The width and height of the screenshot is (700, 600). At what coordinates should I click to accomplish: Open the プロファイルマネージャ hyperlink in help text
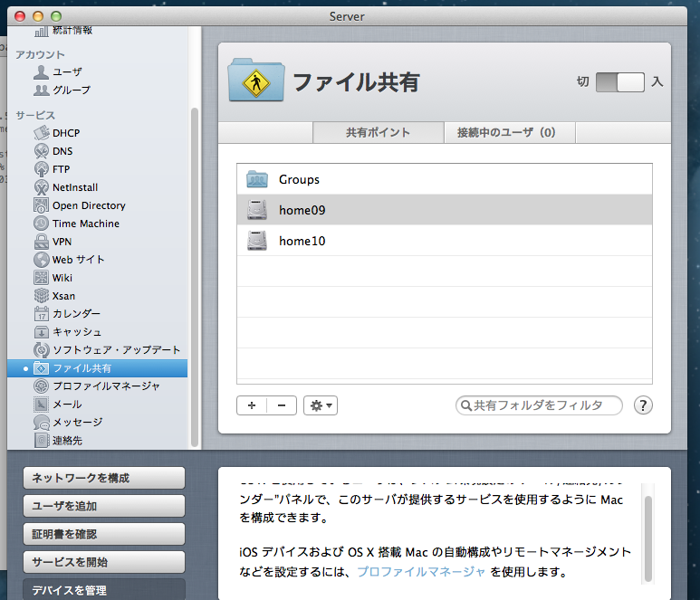pyautogui.click(x=420, y=571)
